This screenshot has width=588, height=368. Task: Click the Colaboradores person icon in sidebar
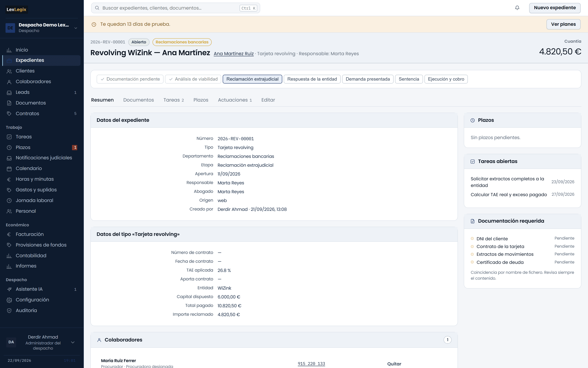coord(9,82)
